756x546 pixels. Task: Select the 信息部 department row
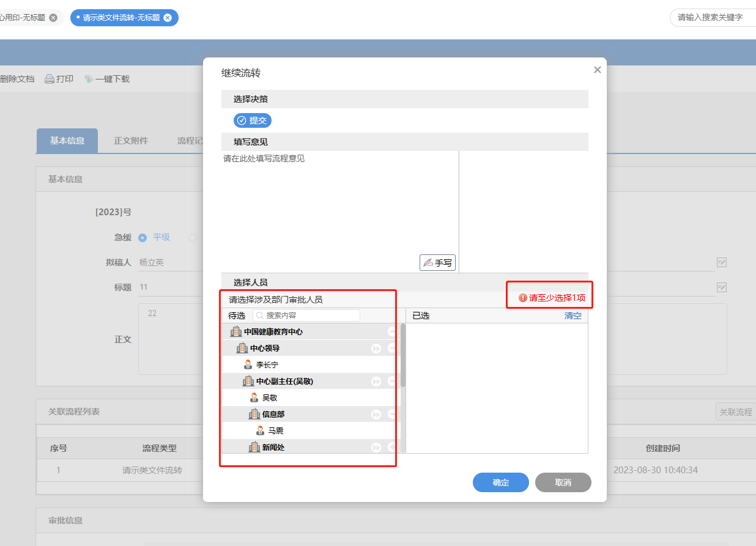[310, 414]
